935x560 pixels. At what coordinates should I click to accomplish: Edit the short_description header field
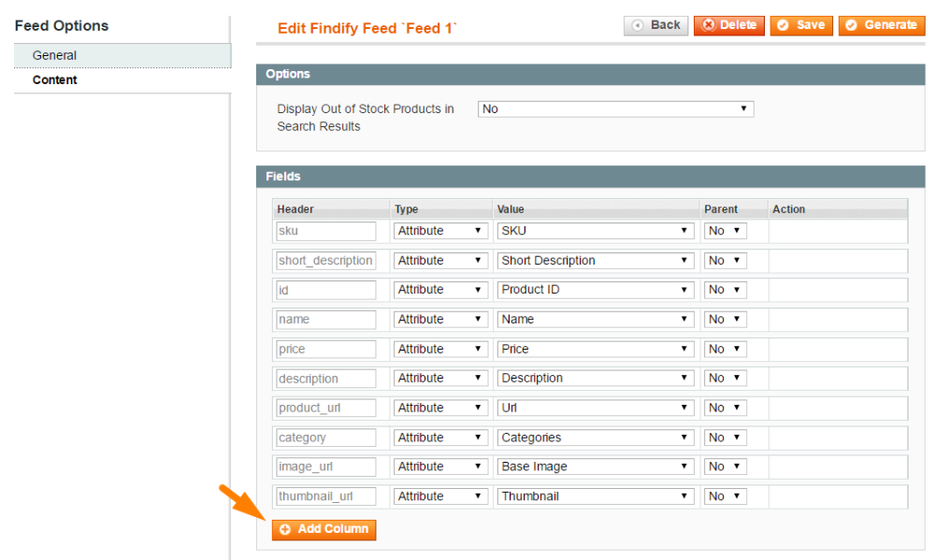[325, 261]
